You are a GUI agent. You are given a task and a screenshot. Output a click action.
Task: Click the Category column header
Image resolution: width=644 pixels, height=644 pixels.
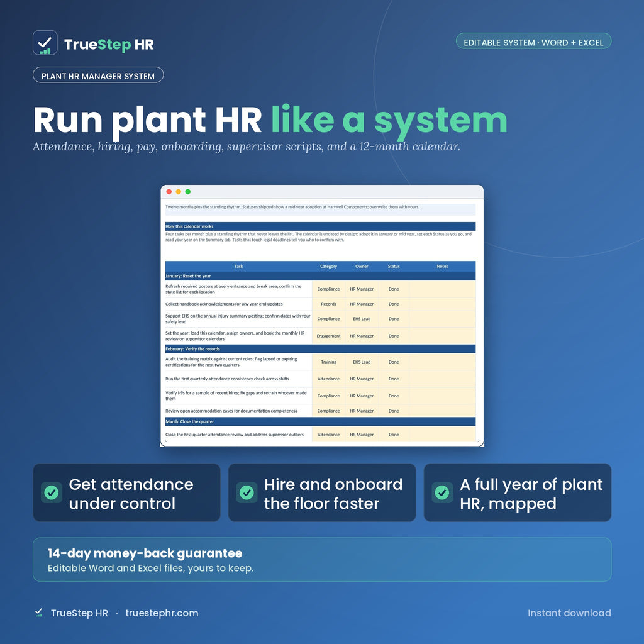(x=328, y=266)
